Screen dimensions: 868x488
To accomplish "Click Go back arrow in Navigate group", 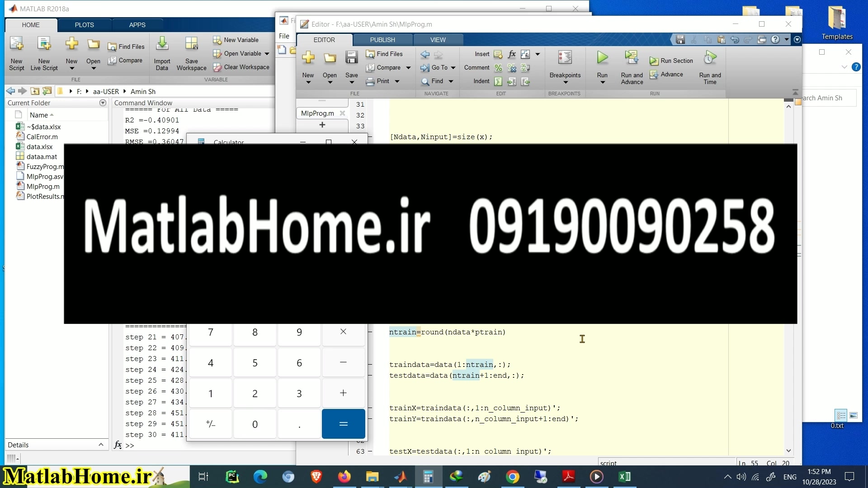I will (x=425, y=54).
